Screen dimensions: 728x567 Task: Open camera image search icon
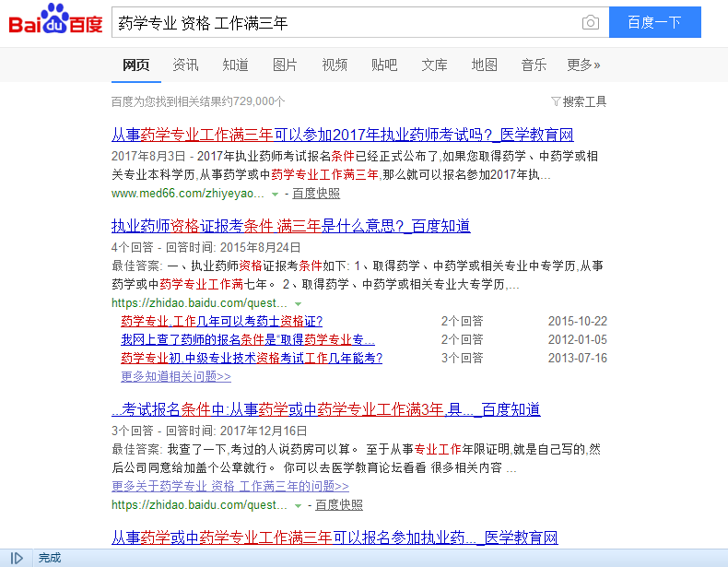coord(590,22)
